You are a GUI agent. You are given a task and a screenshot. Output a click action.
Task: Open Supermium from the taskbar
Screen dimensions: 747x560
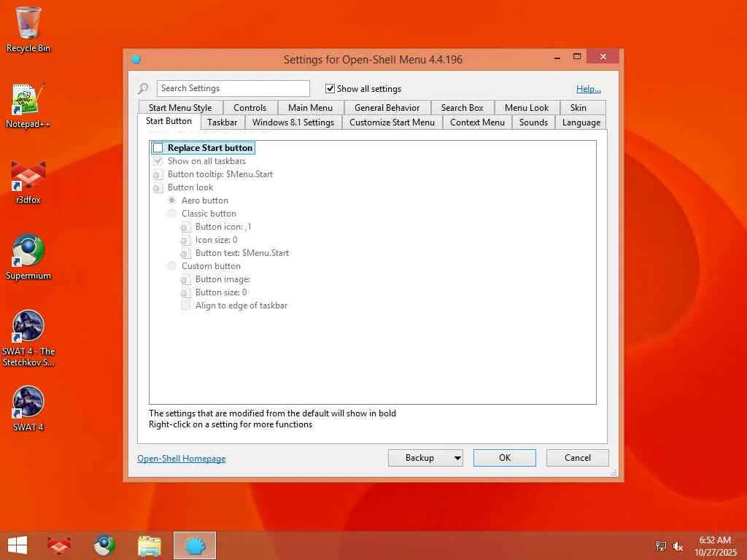click(104, 545)
